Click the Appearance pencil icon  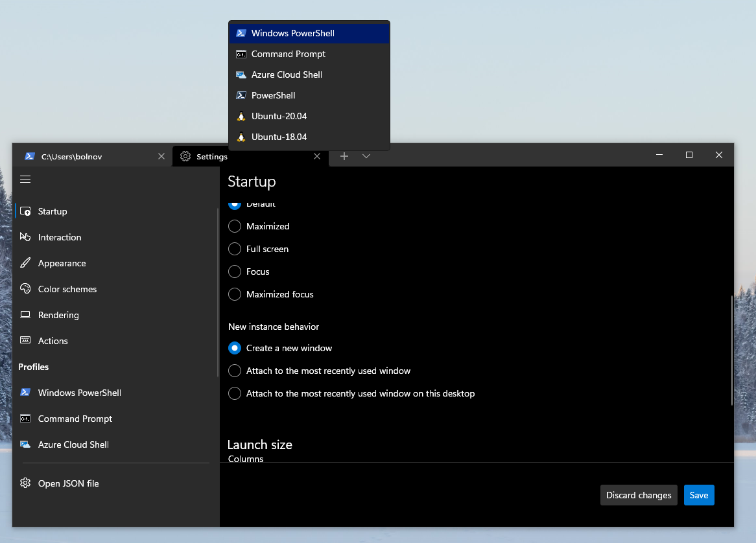25,262
